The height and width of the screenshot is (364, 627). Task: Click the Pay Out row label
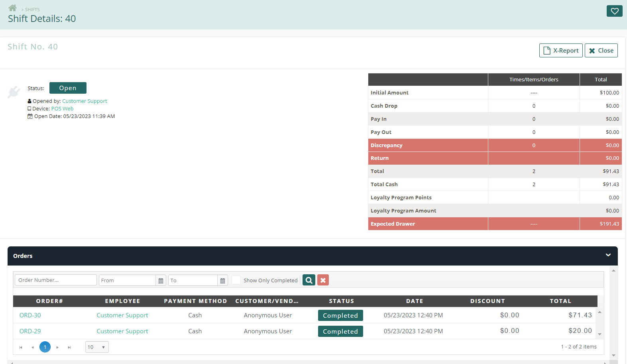[381, 132]
